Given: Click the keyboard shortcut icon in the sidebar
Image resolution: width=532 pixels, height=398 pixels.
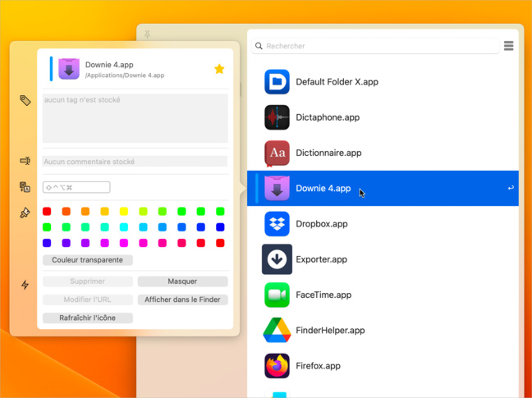Looking at the screenshot, I should click(x=25, y=187).
